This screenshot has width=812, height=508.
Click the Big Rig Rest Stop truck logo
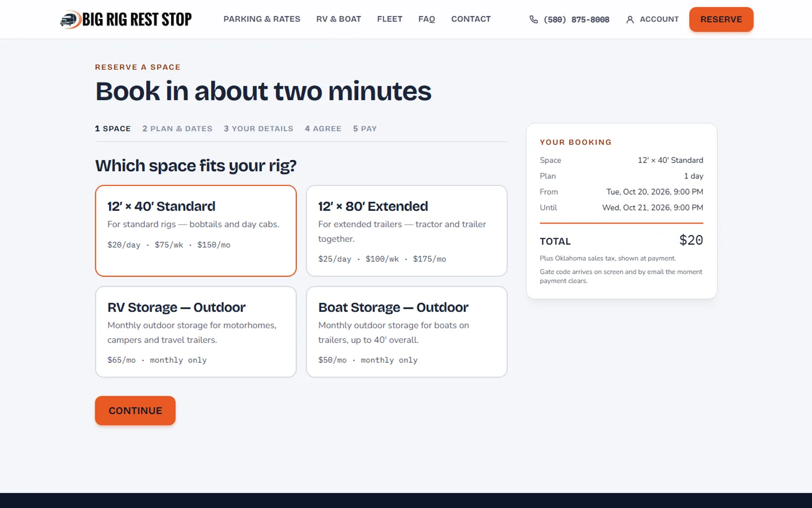[x=125, y=19]
